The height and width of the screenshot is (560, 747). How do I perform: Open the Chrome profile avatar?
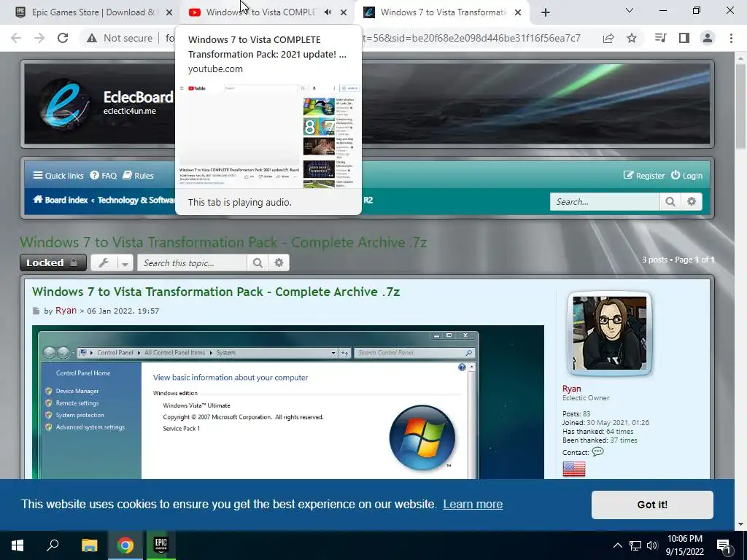(708, 38)
